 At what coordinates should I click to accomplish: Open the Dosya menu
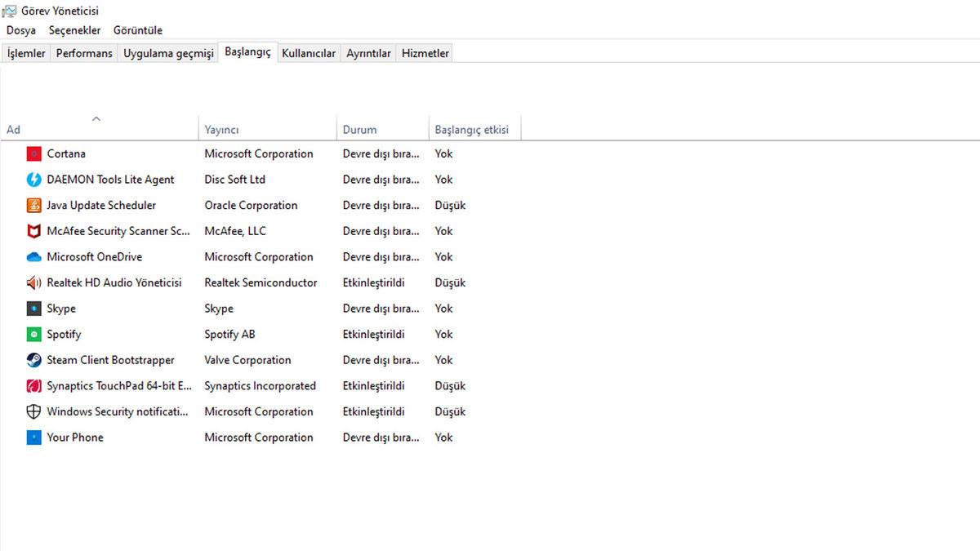[x=20, y=30]
